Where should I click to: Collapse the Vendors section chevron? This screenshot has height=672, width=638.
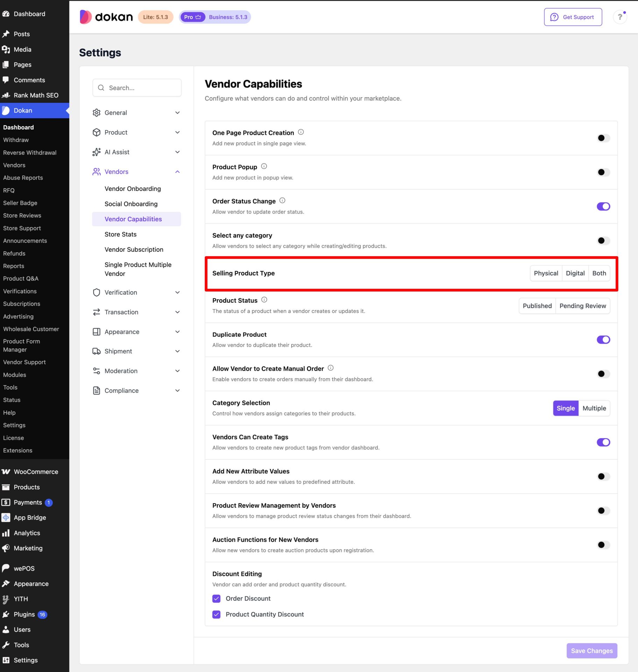pos(177,171)
